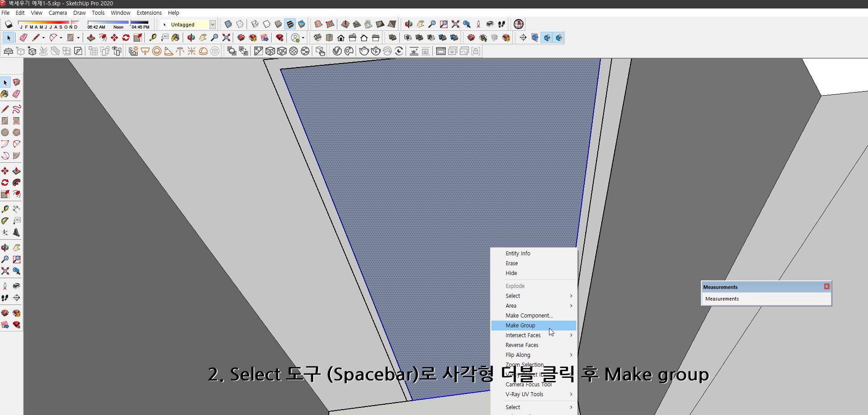This screenshot has height=415, width=868.
Task: Click Make Component... in context menu
Action: [534, 316]
